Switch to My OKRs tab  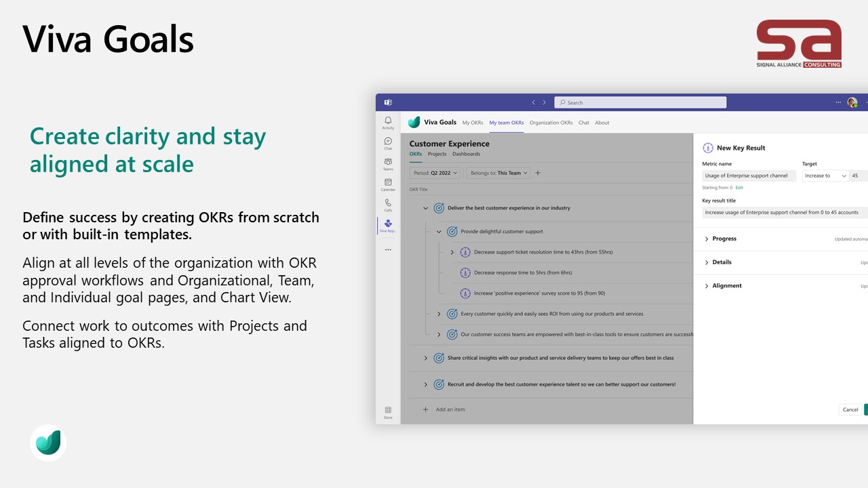click(x=473, y=123)
